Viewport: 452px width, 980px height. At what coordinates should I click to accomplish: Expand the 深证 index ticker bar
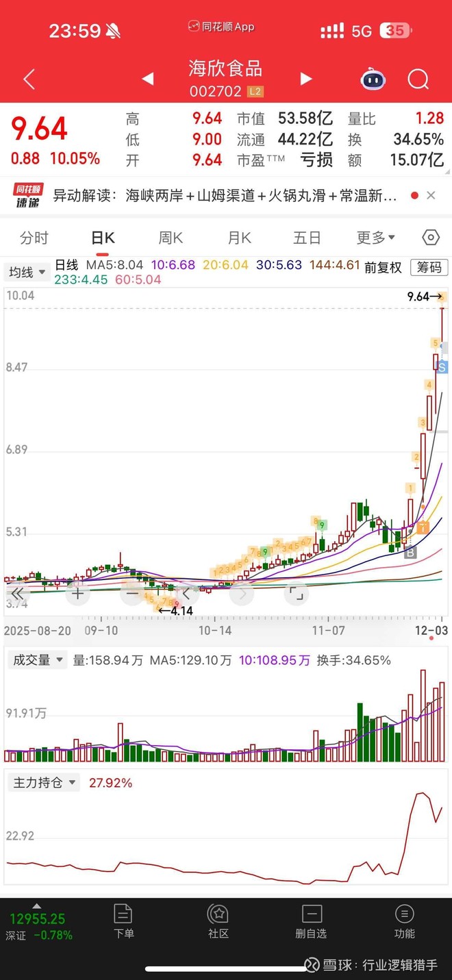pos(37,922)
